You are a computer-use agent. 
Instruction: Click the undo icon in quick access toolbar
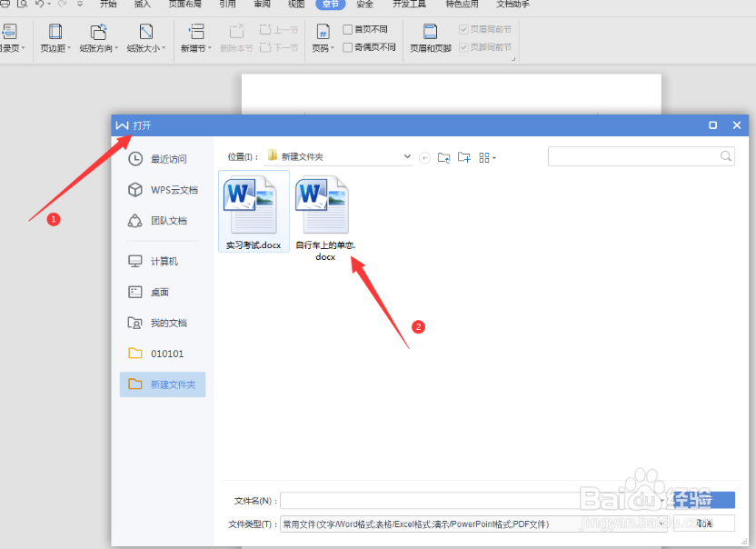coord(40,4)
